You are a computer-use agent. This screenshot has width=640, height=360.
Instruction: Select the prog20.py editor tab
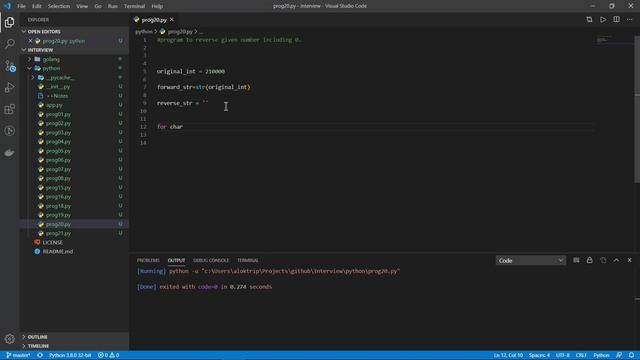[154, 20]
